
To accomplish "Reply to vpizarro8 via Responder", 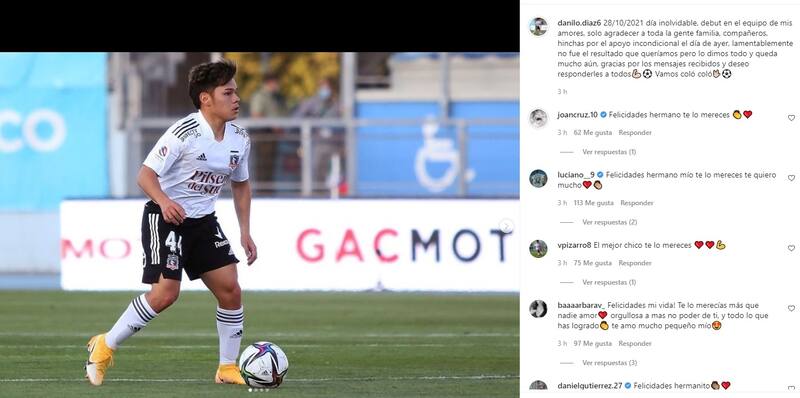I will [635, 263].
